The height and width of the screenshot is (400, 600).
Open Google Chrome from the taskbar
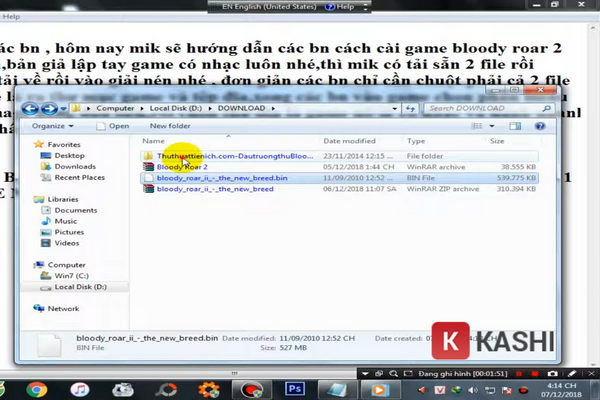point(37,390)
